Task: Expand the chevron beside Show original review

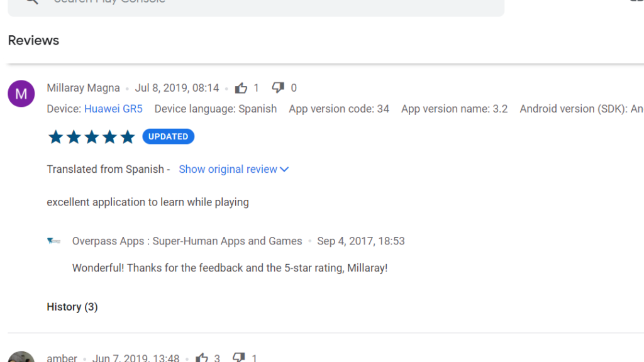Action: point(284,169)
